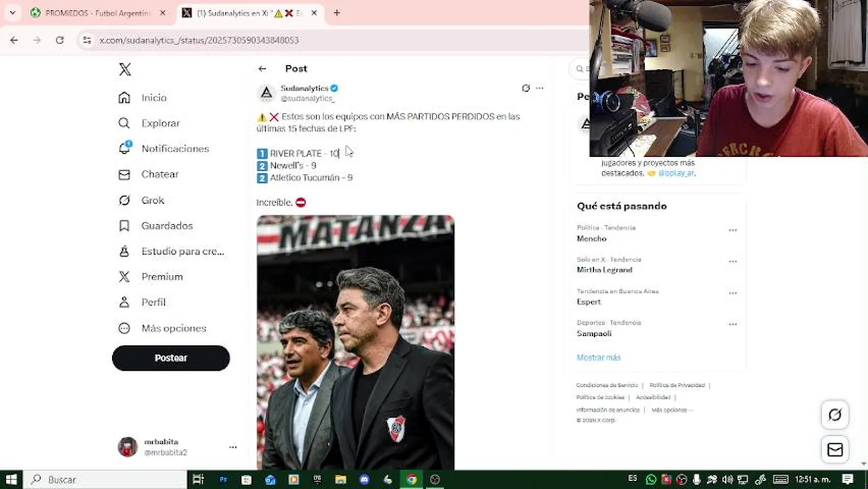Open post three-dot more menu
This screenshot has height=489, width=868.
pyautogui.click(x=540, y=88)
